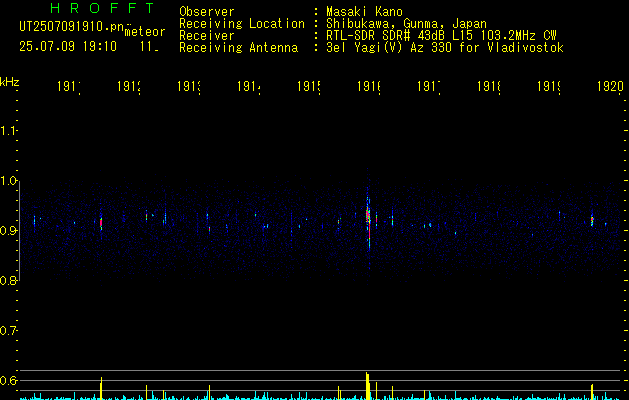
Task: Click the grey band marker bar on the left frequency axis
Action: tap(20, 231)
